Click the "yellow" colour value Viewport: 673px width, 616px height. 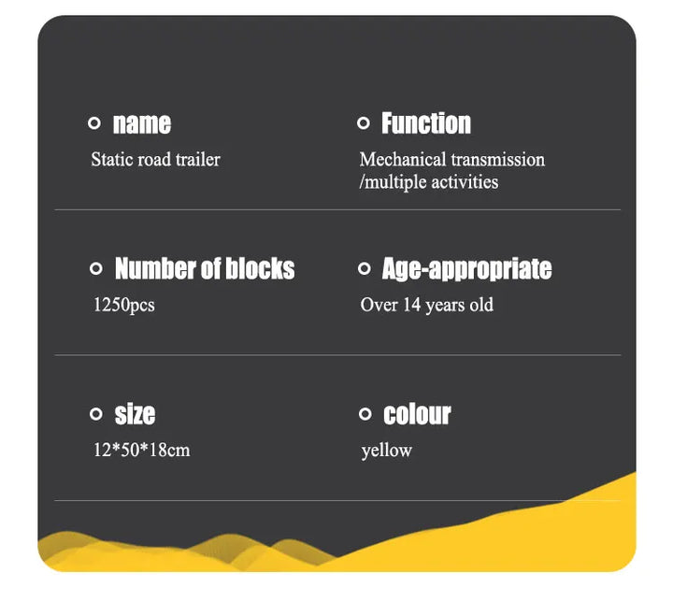click(x=386, y=451)
